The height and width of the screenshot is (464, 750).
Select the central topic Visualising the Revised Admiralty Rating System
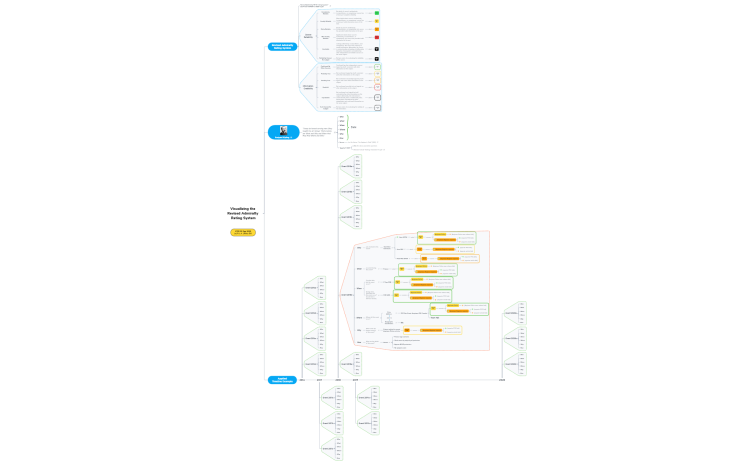click(243, 213)
